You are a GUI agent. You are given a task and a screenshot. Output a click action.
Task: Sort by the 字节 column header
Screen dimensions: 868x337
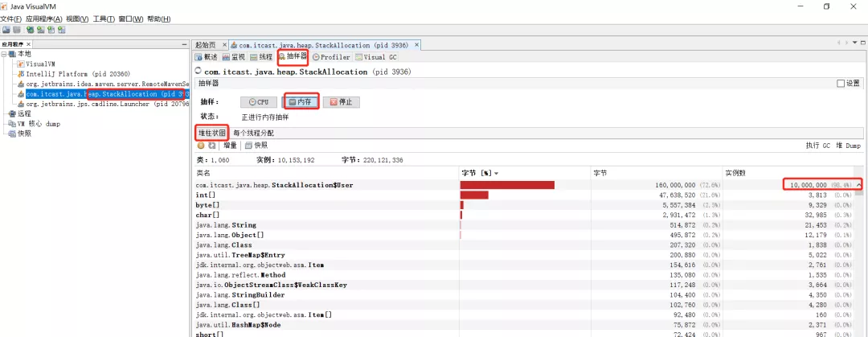657,174
